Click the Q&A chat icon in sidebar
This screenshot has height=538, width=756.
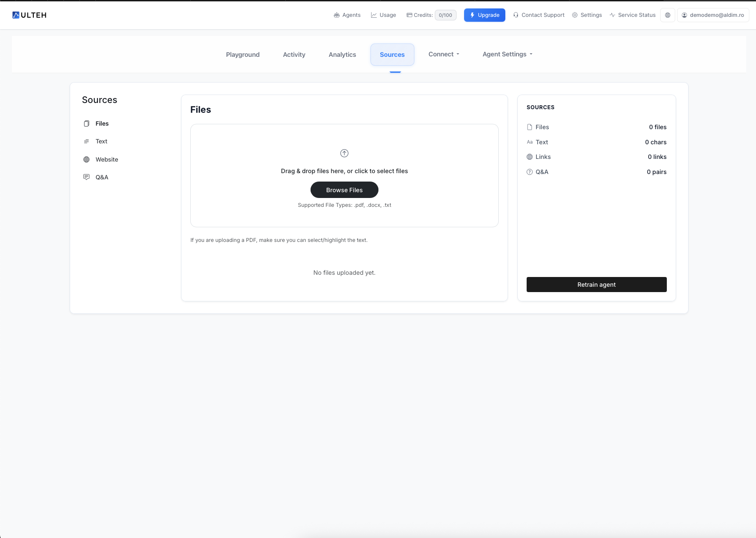point(87,177)
